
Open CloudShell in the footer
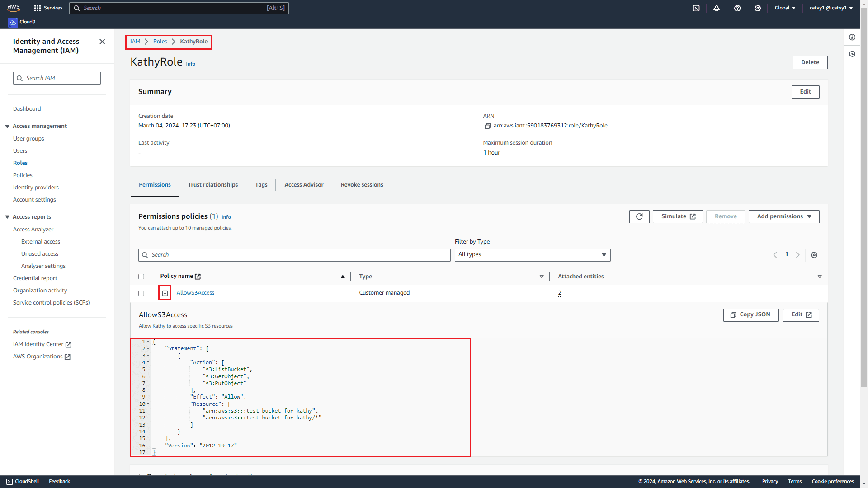pos(23,482)
